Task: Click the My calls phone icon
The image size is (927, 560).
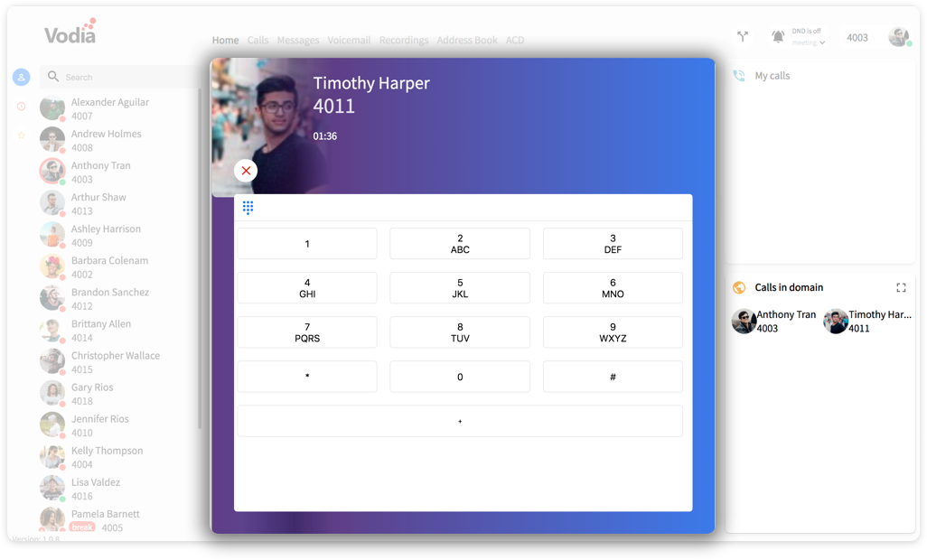Action: click(x=739, y=76)
